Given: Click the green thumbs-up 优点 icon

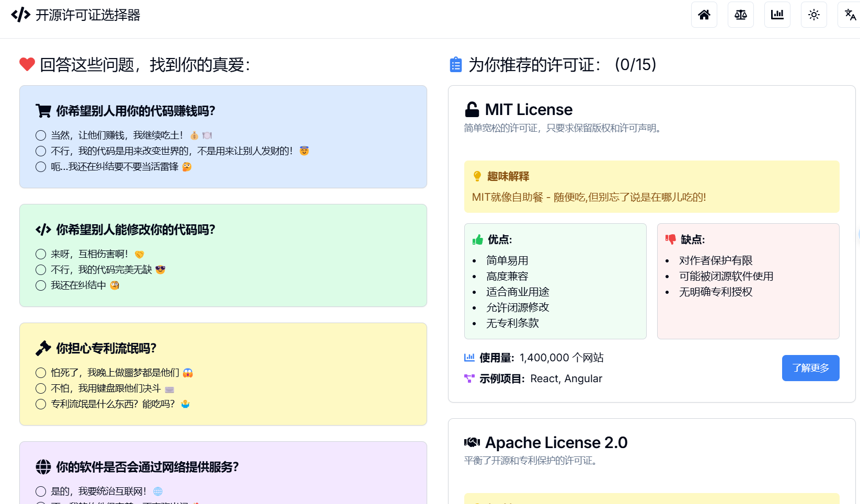Looking at the screenshot, I should point(478,239).
